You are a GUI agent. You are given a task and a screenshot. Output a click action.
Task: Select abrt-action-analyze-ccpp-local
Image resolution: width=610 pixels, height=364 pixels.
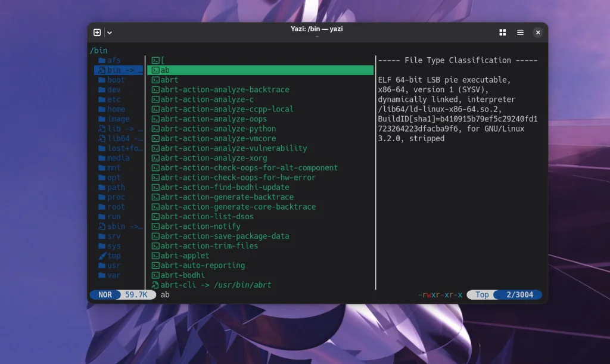227,109
